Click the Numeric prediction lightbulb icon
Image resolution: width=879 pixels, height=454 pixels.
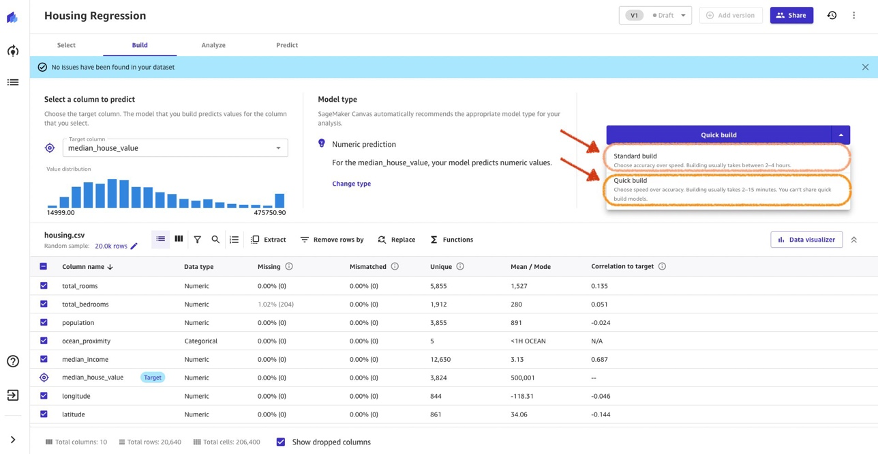coord(322,143)
